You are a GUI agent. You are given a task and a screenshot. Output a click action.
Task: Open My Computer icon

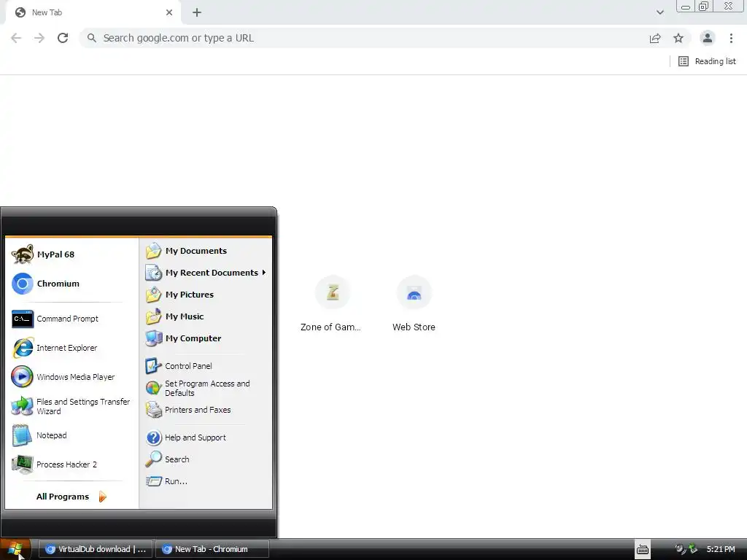pyautogui.click(x=153, y=338)
